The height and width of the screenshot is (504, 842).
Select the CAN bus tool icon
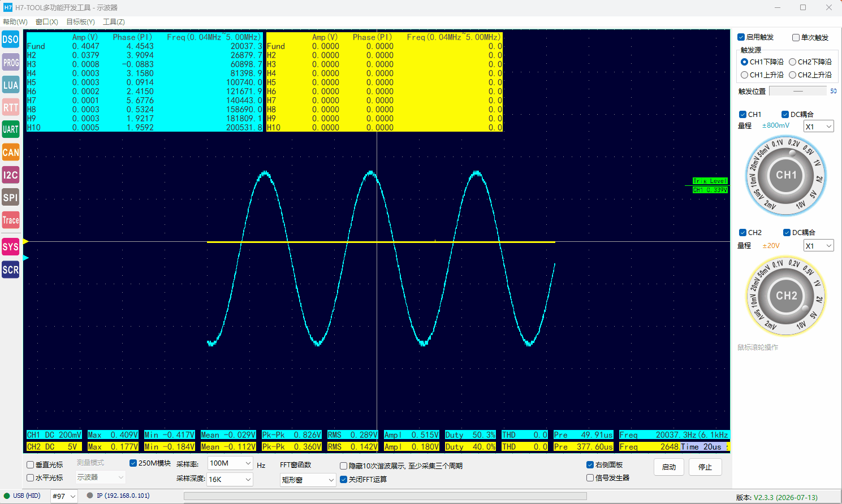[11, 152]
